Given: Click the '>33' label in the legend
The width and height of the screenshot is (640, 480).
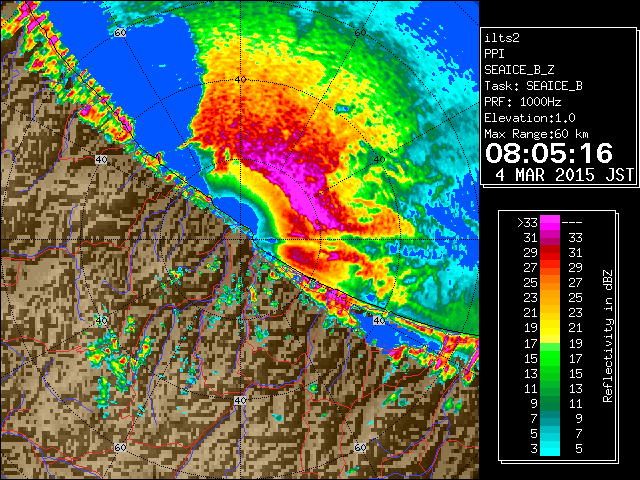Looking at the screenshot, I should click(x=527, y=223).
